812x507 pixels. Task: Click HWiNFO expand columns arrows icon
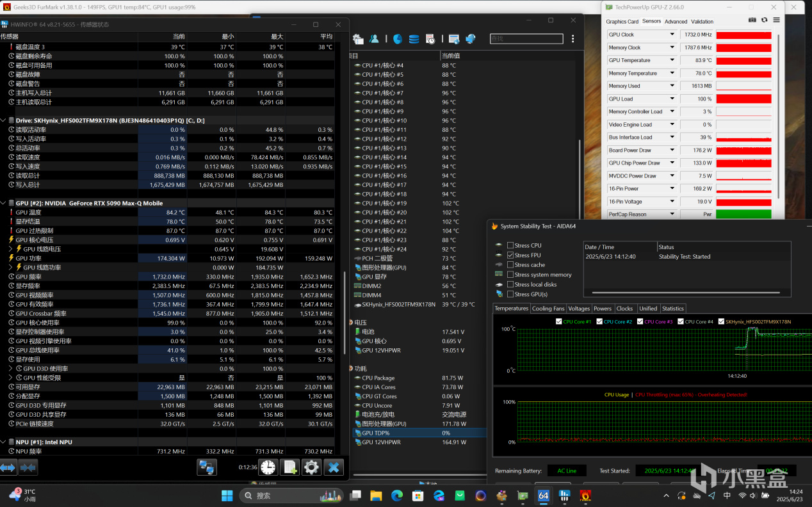8,468
